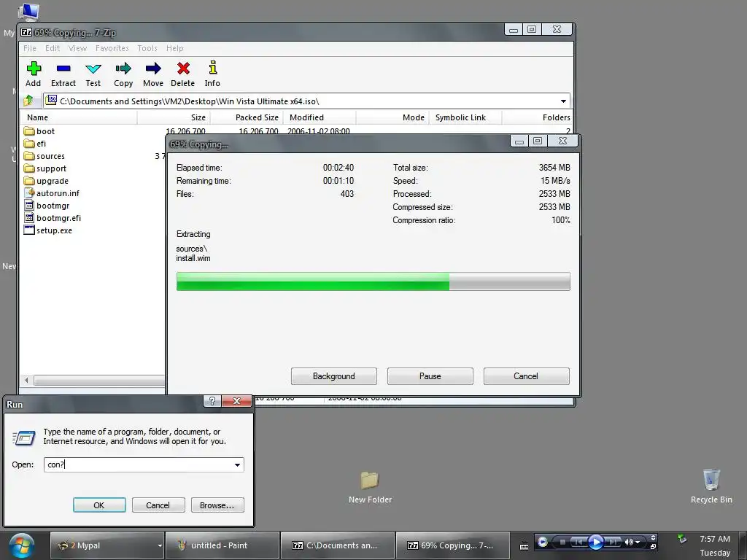Open the Tools menu in 7-Zip

click(147, 48)
